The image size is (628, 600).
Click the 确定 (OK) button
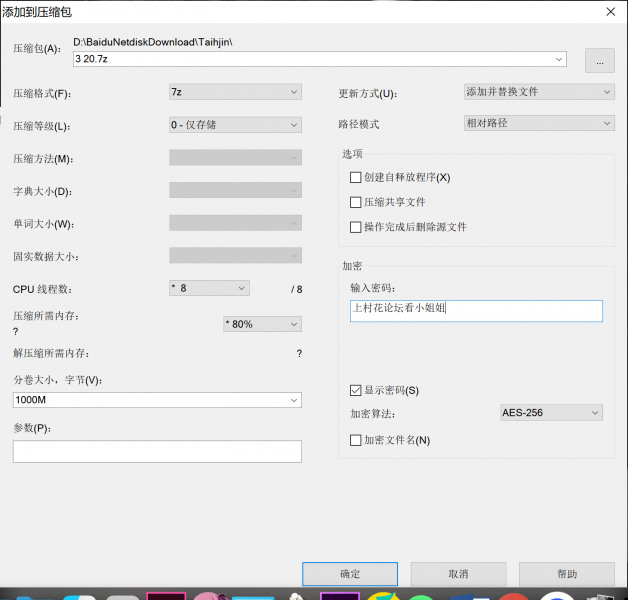click(350, 574)
